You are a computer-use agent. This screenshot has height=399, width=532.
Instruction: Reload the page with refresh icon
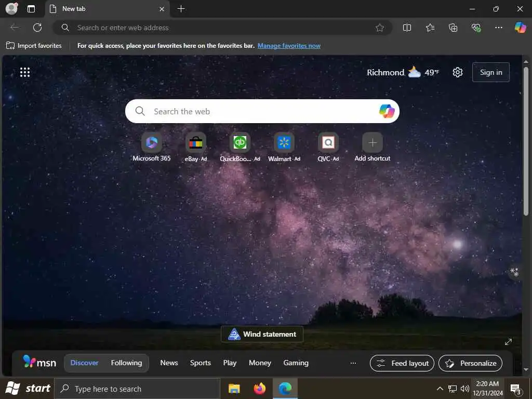point(37,28)
